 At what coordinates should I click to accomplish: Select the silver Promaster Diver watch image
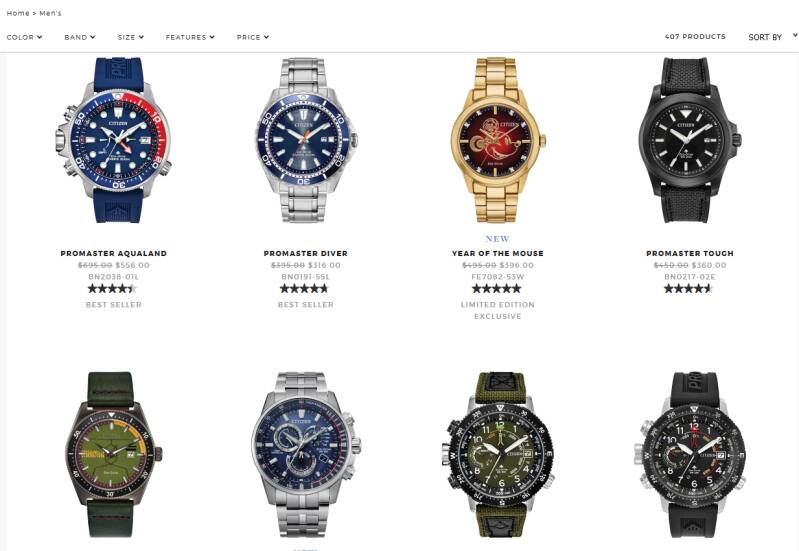[x=306, y=140]
